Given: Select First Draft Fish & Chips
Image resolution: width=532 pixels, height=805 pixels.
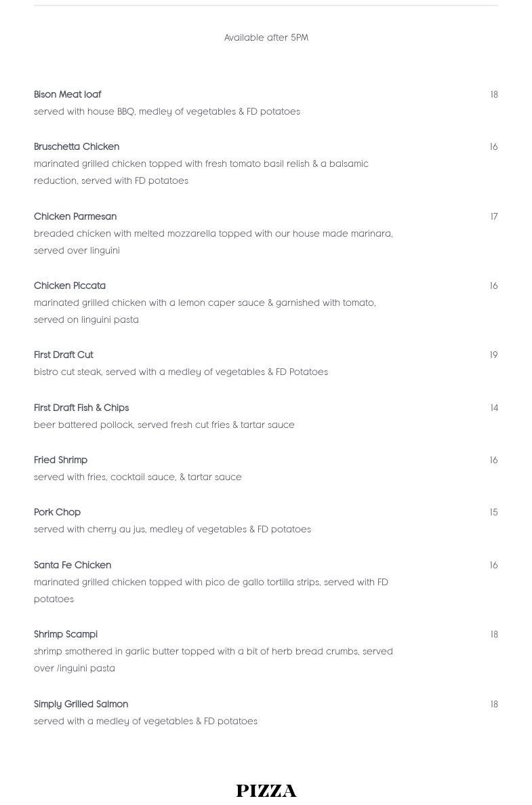Looking at the screenshot, I should [x=81, y=408].
